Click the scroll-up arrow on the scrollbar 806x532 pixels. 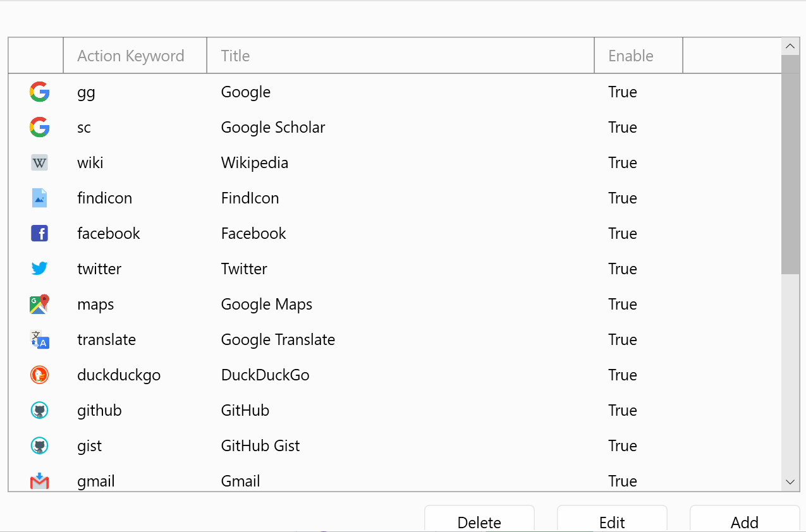[x=790, y=45]
